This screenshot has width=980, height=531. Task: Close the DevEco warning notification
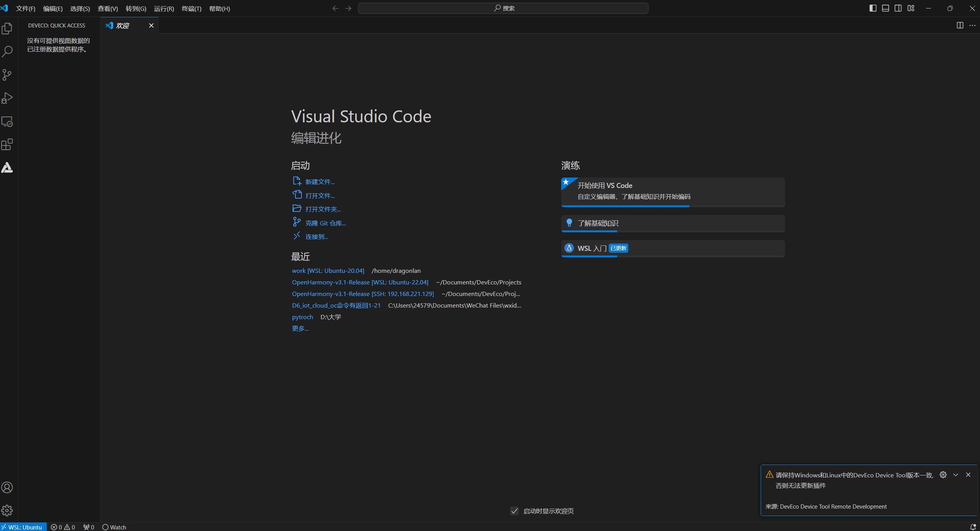tap(968, 475)
